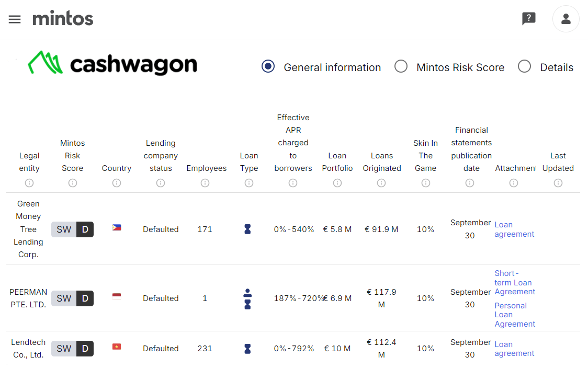Click Vietnam flag in Lendtech Co. row
The image size is (588, 369).
pos(117,347)
